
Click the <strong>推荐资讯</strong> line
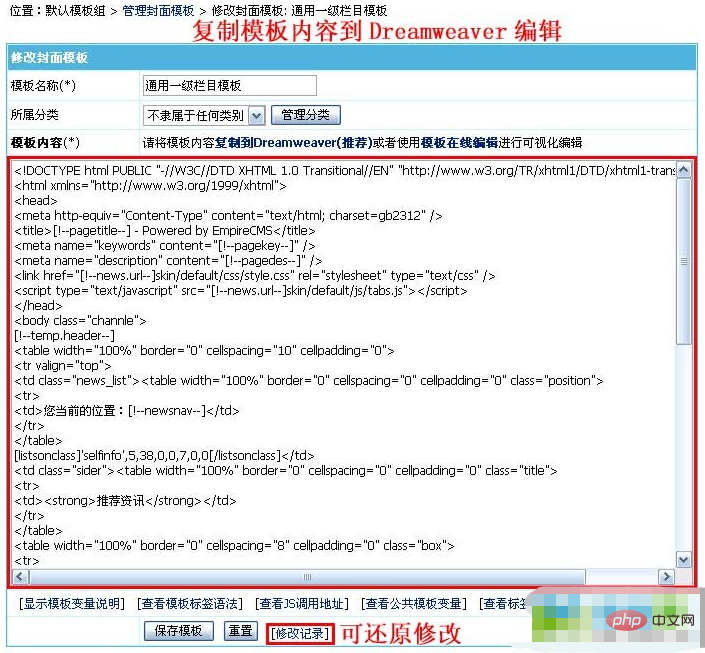click(125, 501)
